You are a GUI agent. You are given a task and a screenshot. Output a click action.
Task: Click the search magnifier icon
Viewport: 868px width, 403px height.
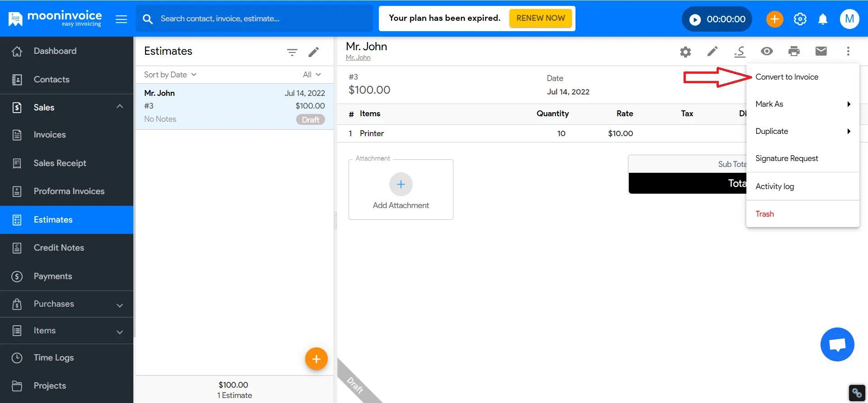147,19
